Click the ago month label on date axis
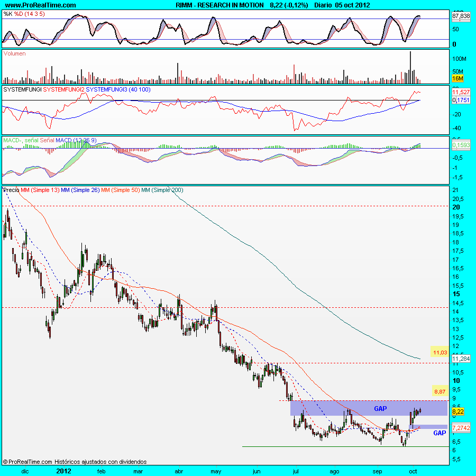 tap(335, 471)
